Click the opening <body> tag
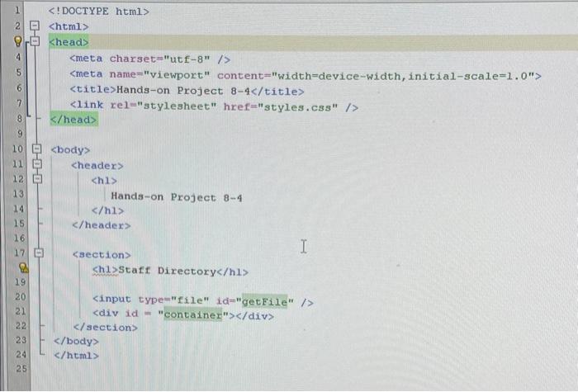Image resolution: width=578 pixels, height=392 pixels. point(70,150)
